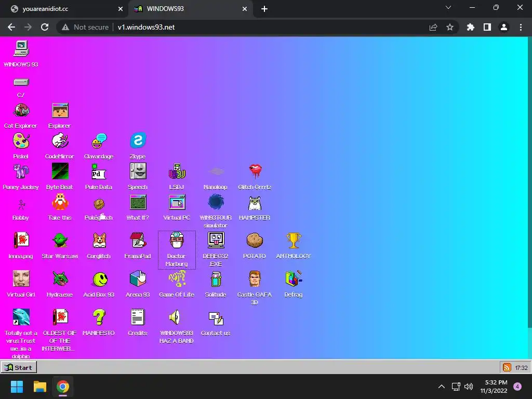Open lenna.png file
This screenshot has width=532, height=399.
point(21,241)
